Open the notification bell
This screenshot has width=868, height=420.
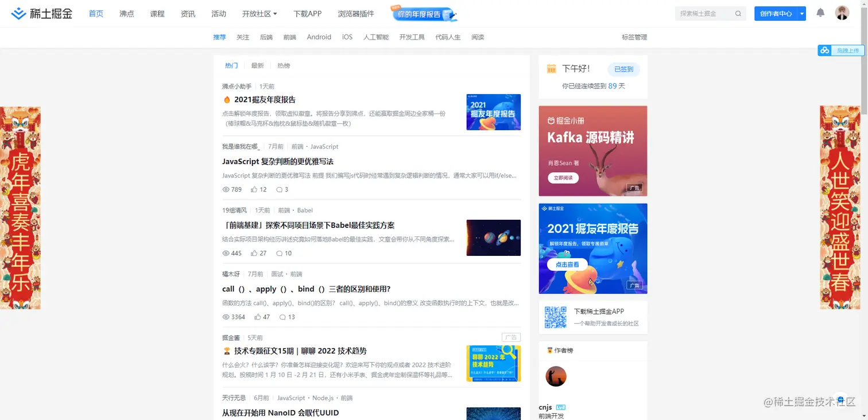820,13
